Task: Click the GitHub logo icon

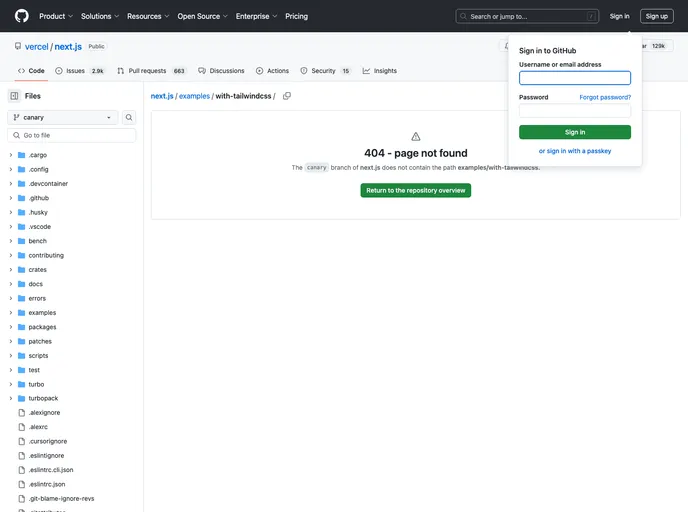Action: (x=22, y=16)
